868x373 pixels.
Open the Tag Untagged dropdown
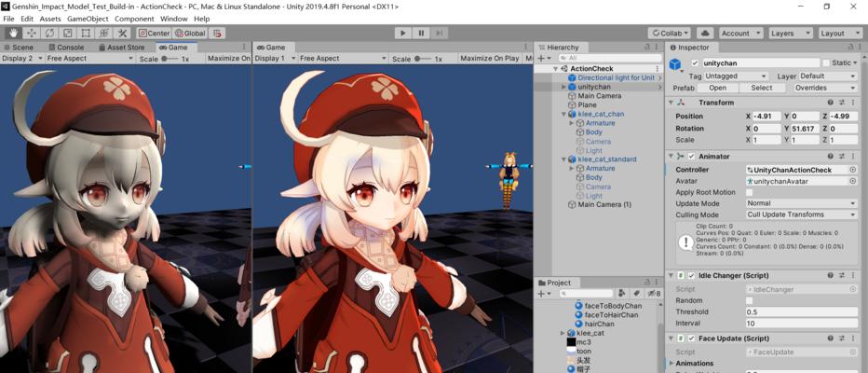(737, 76)
